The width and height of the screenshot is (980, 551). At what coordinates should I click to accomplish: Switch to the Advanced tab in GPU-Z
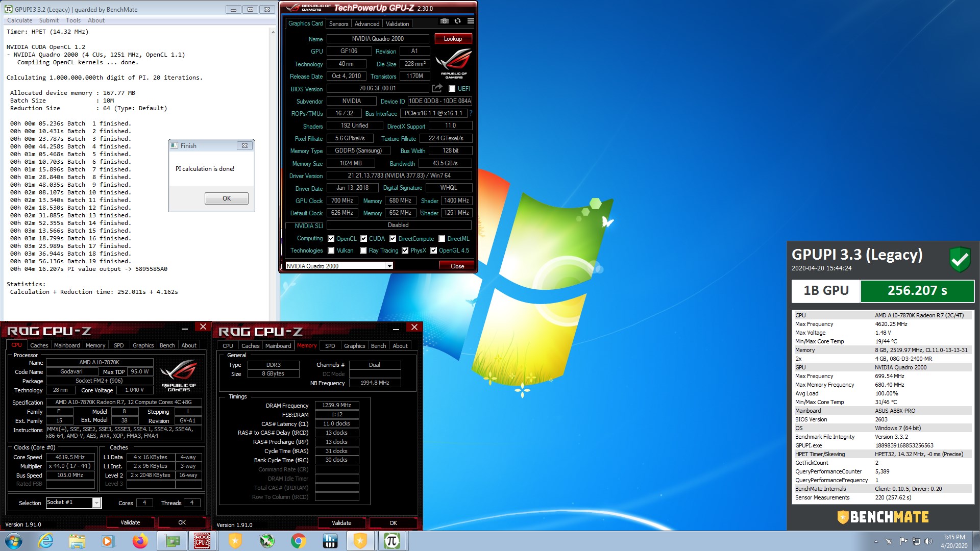pyautogui.click(x=366, y=24)
